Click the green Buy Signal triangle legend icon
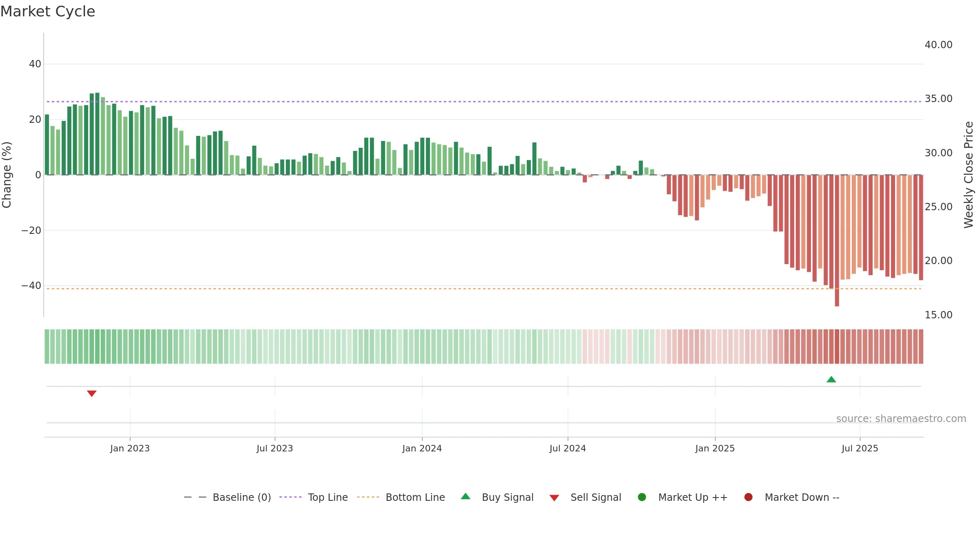 click(x=465, y=496)
